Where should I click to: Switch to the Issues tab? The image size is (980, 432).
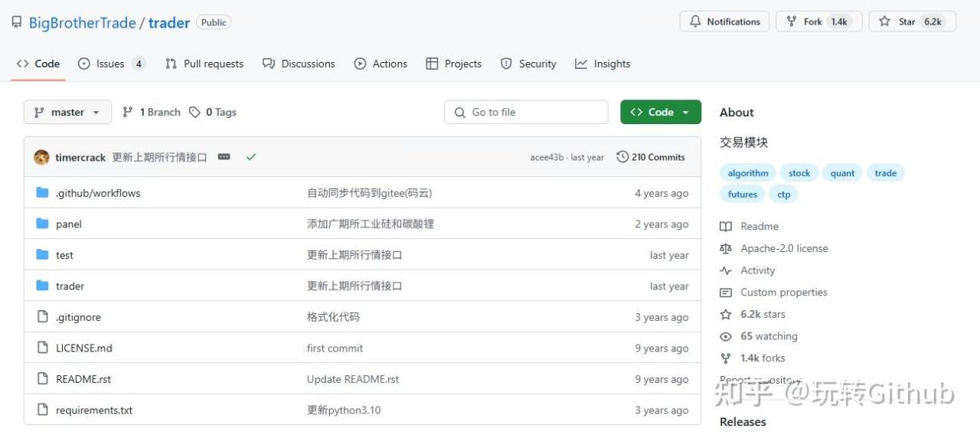click(110, 64)
